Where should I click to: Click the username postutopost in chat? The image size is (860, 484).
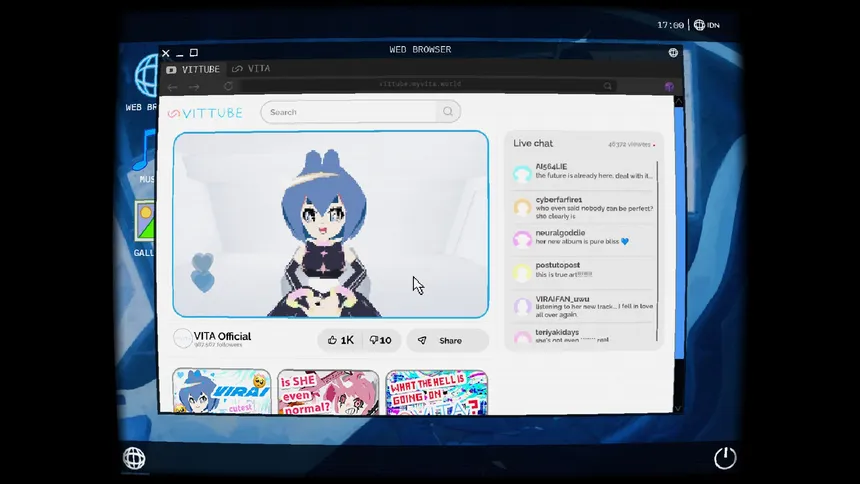558,265
